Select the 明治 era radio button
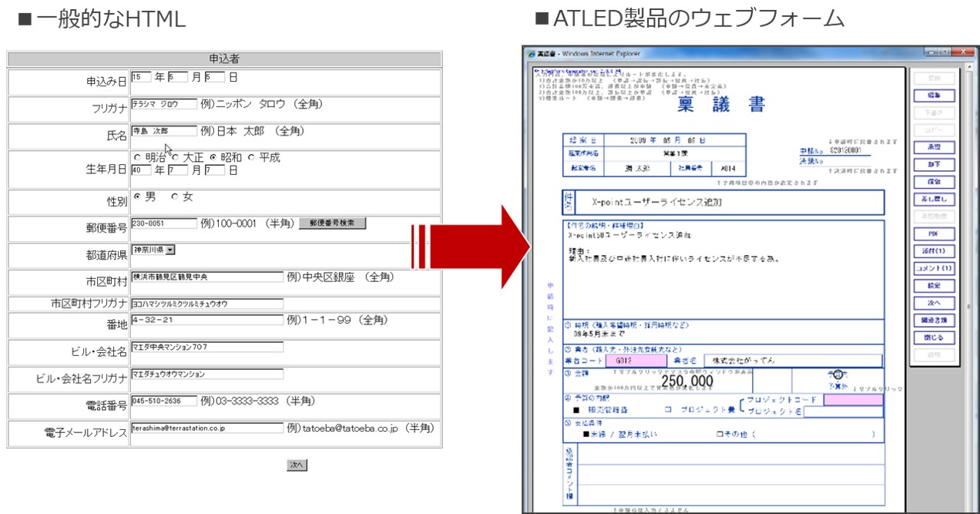The height and width of the screenshot is (514, 980). click(x=137, y=158)
